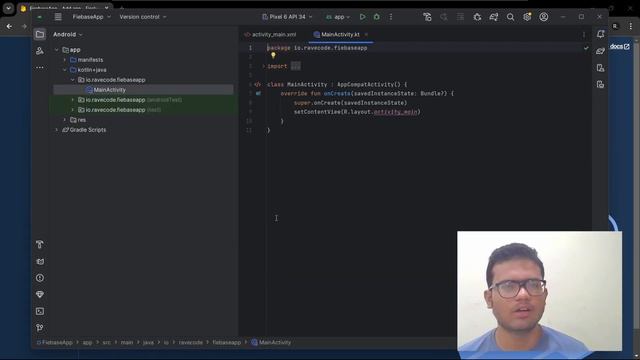Open the Terminal tool window
Image resolution: width=640 pixels, height=360 pixels.
coord(40,311)
